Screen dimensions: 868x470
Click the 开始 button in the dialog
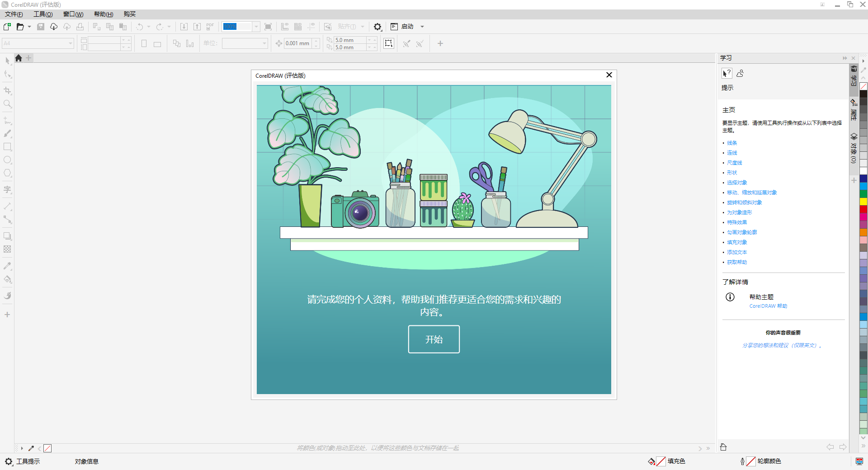tap(434, 339)
